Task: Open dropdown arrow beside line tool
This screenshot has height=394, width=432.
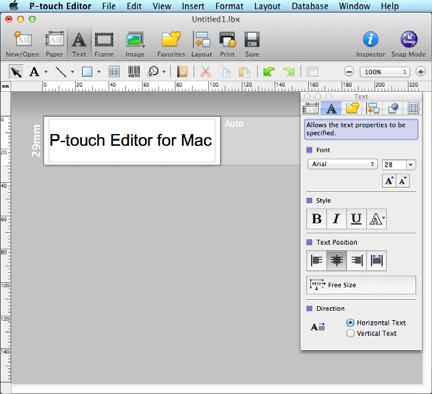Action: [72, 72]
